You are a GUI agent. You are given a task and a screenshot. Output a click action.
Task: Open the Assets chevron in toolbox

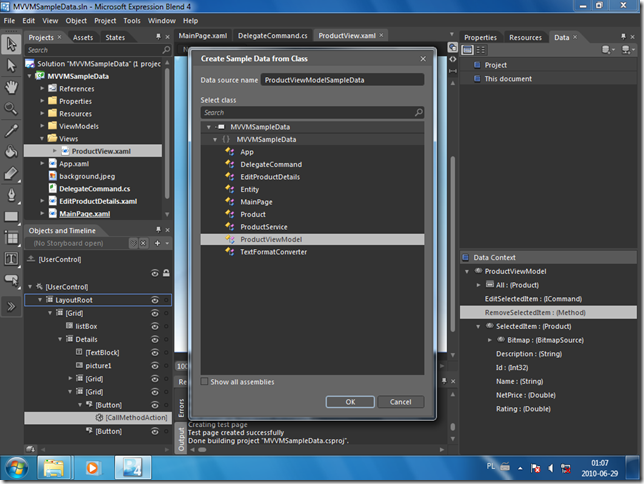pyautogui.click(x=11, y=306)
